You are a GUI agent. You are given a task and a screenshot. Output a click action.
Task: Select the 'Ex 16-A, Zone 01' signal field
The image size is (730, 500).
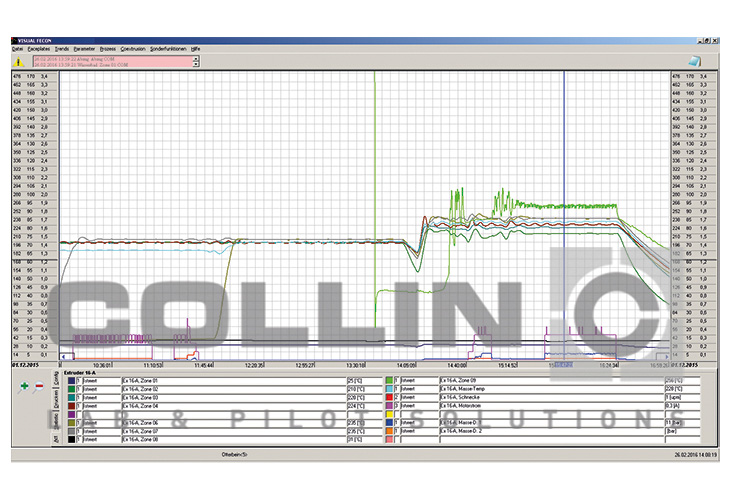(x=233, y=381)
